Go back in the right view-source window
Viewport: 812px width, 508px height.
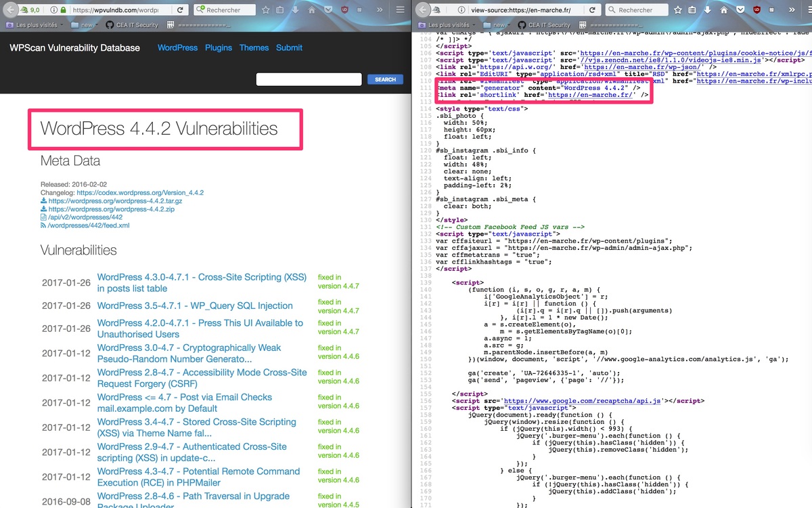pyautogui.click(x=423, y=10)
